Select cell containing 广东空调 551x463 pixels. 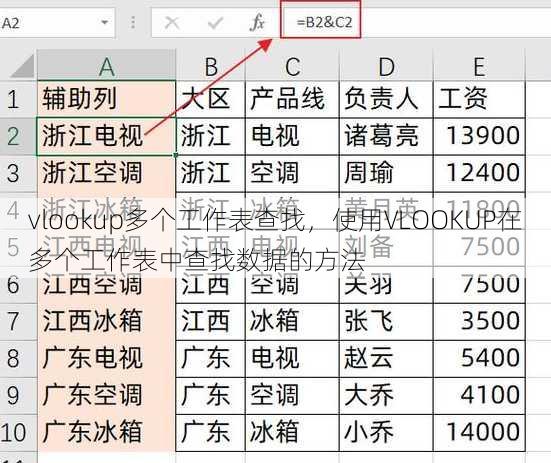click(106, 396)
